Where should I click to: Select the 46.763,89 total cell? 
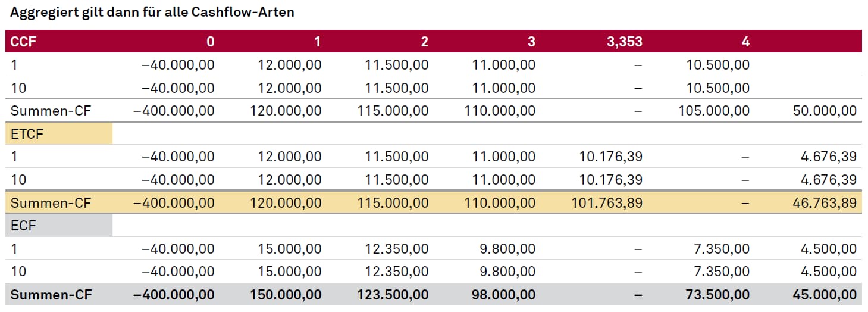tap(825, 203)
